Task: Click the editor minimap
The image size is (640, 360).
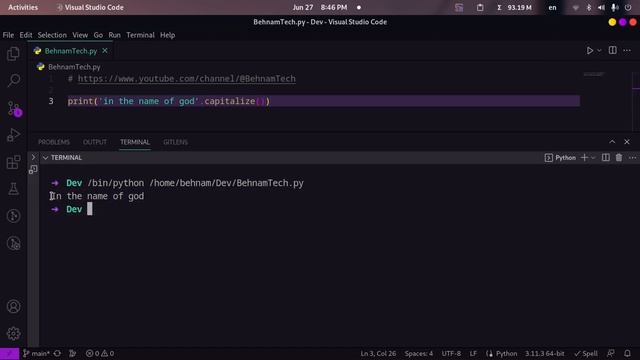Action: (x=594, y=75)
